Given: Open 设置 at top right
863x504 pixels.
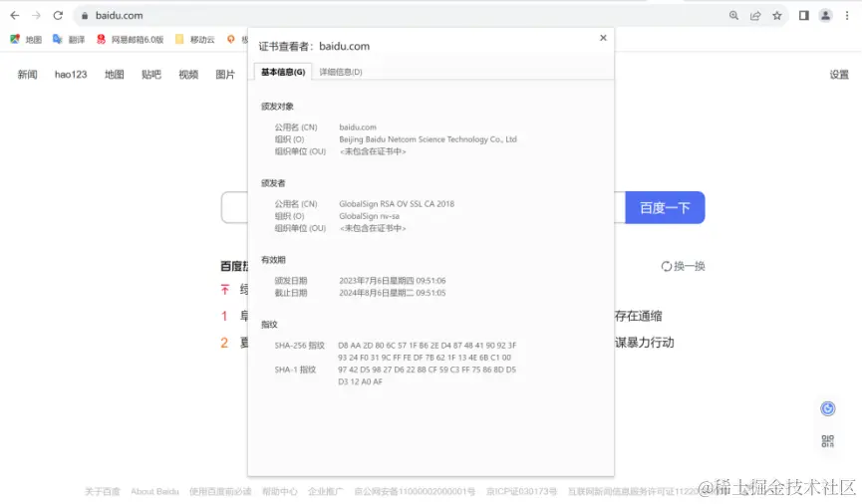Looking at the screenshot, I should point(839,75).
